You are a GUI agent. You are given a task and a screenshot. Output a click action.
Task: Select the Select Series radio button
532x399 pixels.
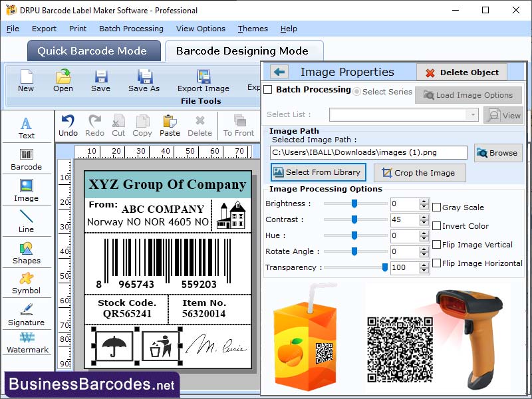click(x=356, y=92)
